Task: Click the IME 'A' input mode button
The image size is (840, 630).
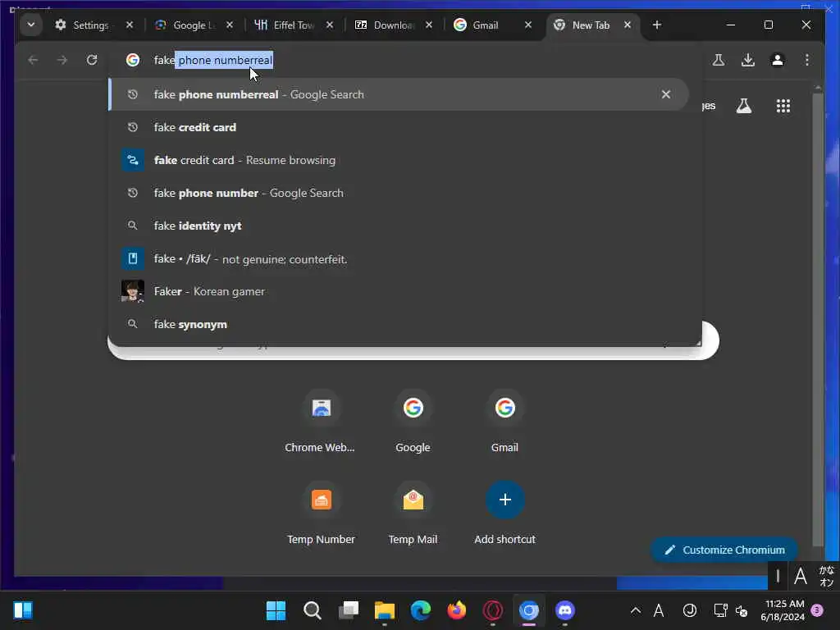Action: coord(801,576)
